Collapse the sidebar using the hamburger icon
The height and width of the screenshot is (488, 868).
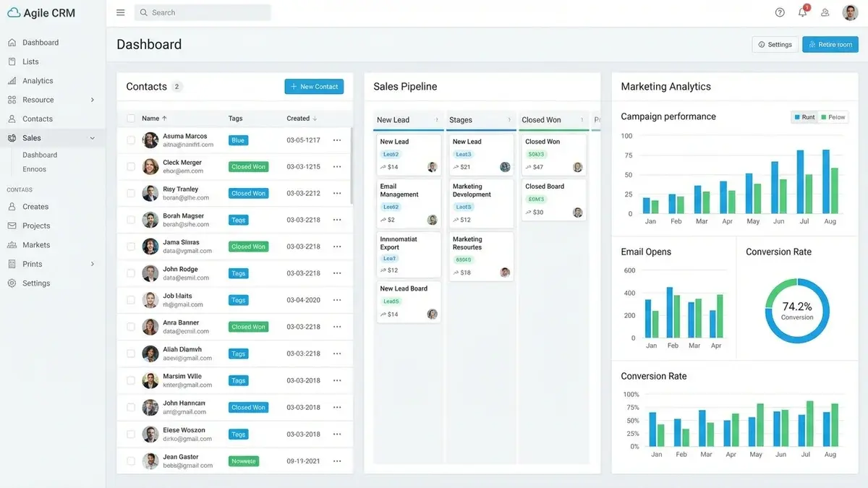point(120,12)
